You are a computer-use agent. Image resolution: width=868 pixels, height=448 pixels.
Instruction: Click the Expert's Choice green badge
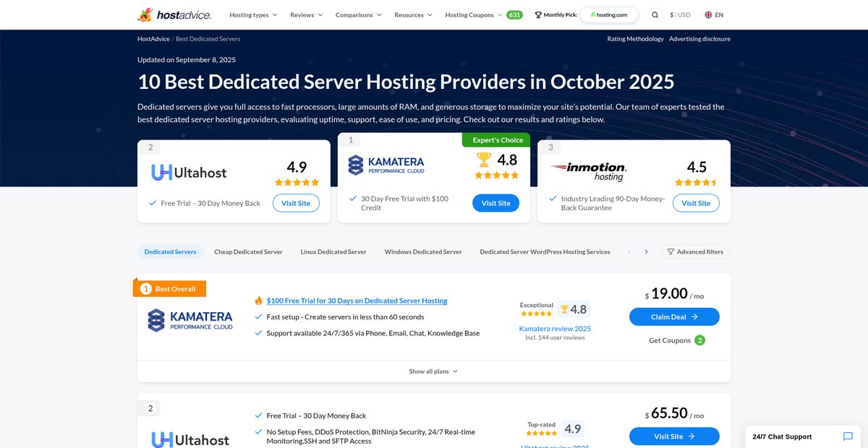click(496, 140)
